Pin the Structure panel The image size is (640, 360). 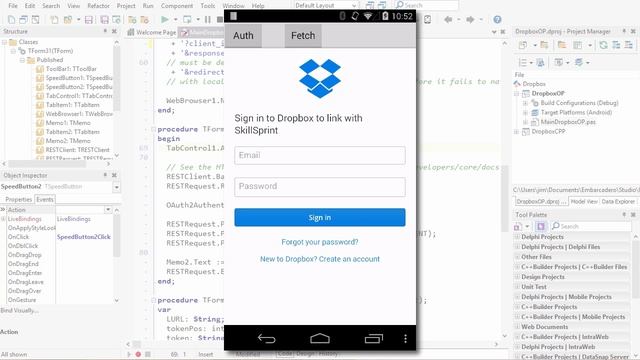tap(105, 31)
